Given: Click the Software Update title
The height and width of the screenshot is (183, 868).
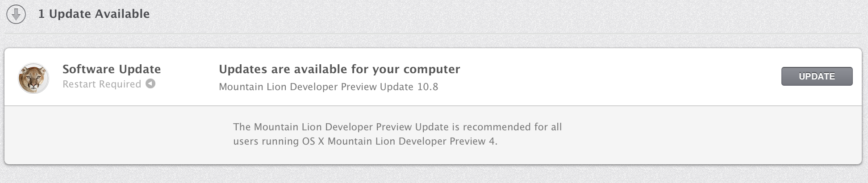Looking at the screenshot, I should (x=112, y=69).
